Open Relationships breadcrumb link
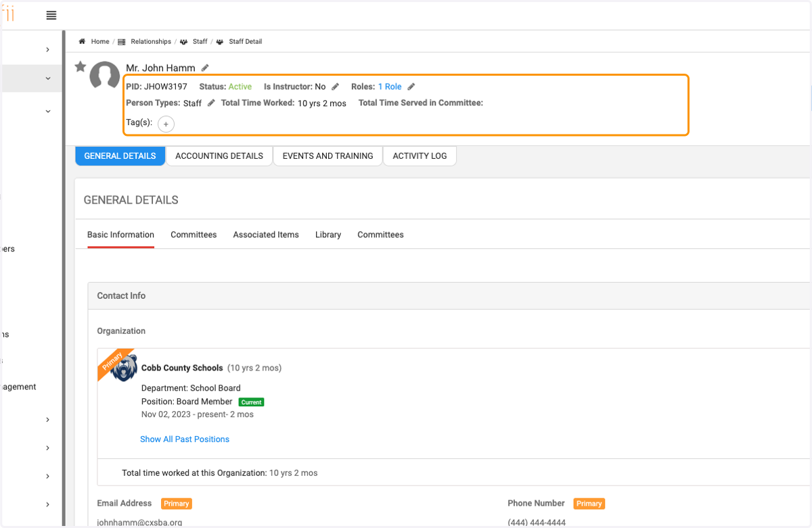This screenshot has width=812, height=528. (151, 42)
